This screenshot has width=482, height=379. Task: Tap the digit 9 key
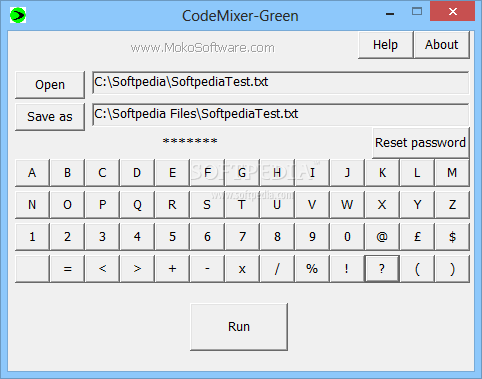tap(312, 237)
